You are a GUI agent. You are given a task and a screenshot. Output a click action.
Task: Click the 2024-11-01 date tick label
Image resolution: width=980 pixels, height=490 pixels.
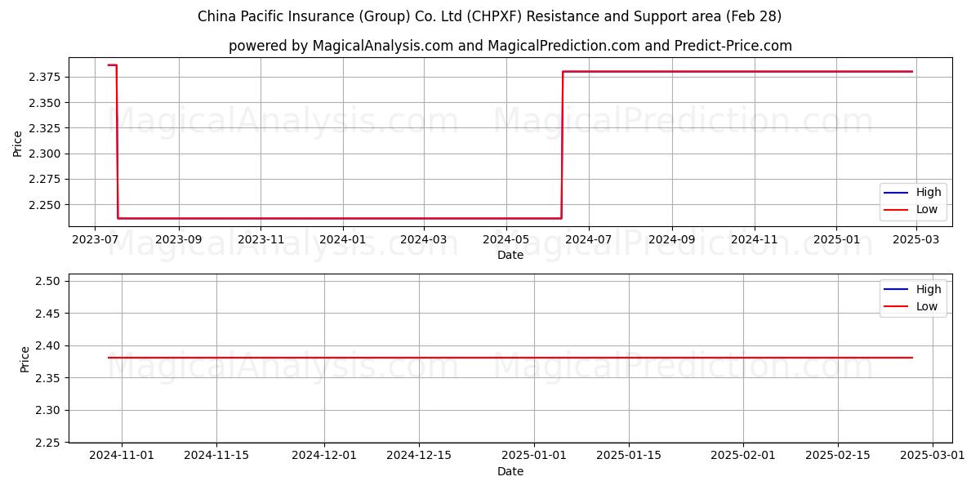[122, 457]
